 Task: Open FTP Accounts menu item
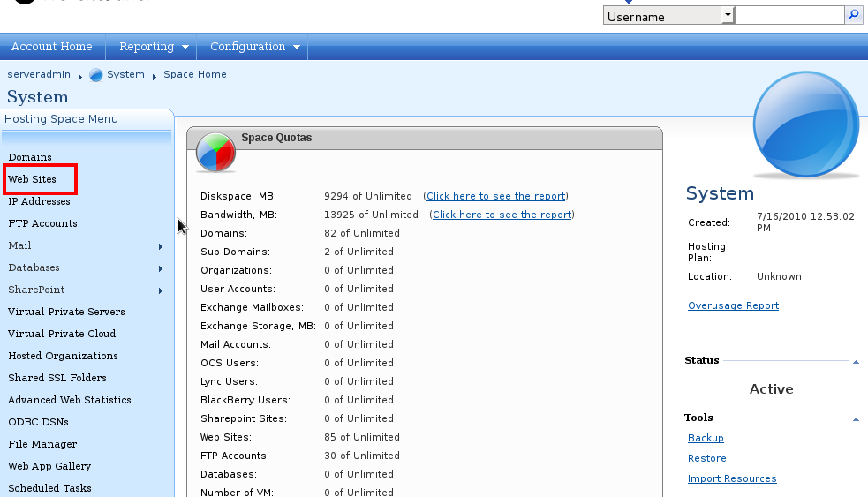pos(42,223)
